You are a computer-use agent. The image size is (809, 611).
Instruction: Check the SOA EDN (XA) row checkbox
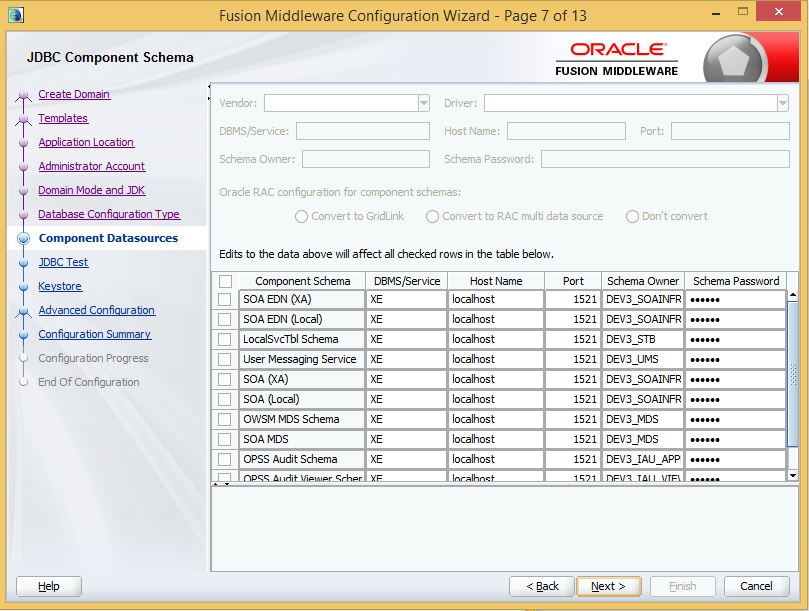[x=224, y=299]
